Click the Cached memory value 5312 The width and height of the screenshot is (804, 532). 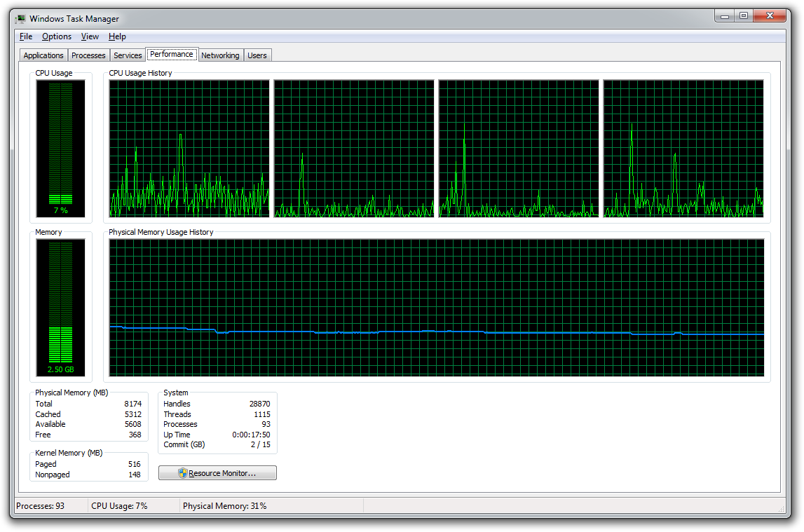coord(132,414)
